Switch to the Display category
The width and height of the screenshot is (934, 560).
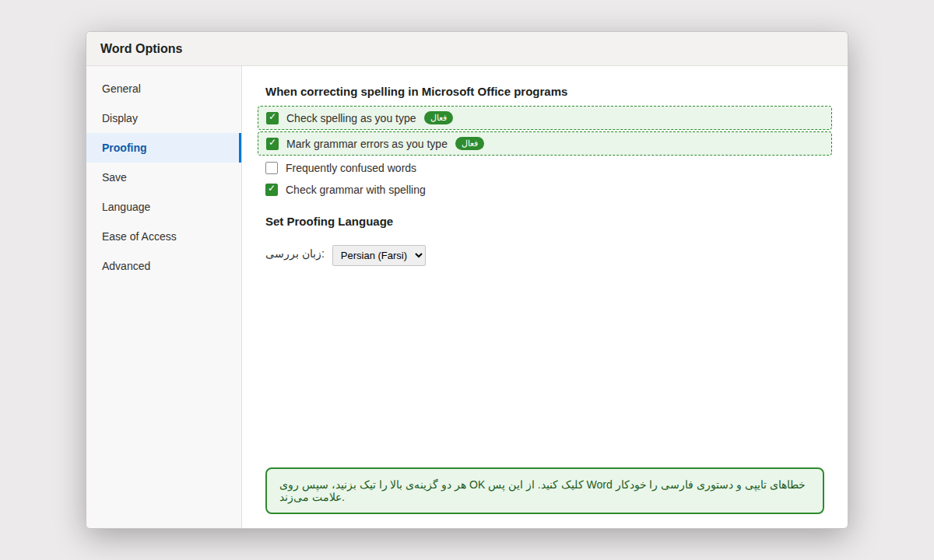pos(163,118)
